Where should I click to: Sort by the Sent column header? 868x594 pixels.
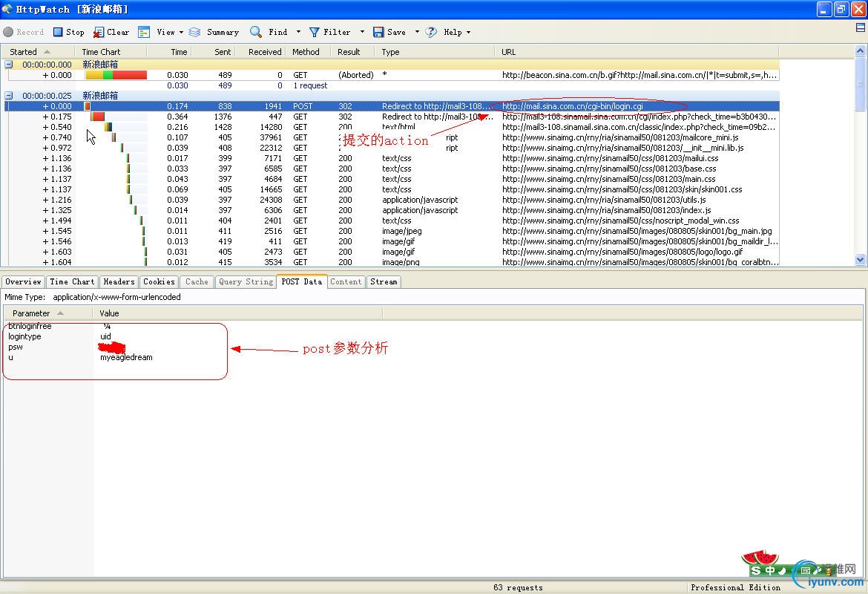pyautogui.click(x=214, y=51)
